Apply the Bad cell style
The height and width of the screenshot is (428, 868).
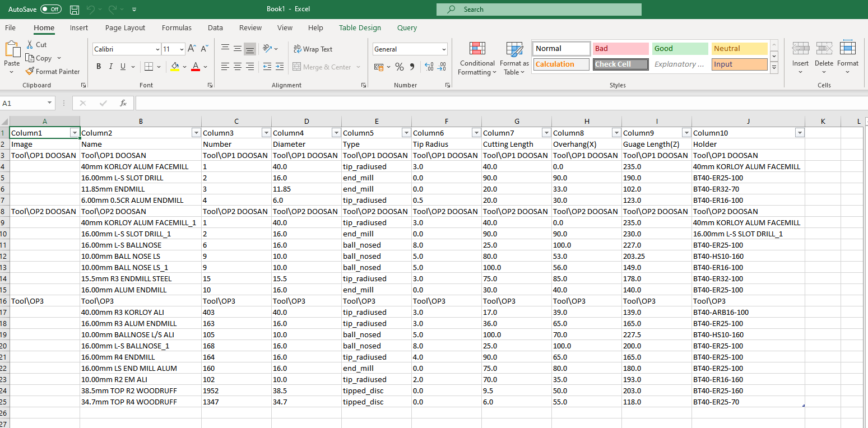[620, 49]
